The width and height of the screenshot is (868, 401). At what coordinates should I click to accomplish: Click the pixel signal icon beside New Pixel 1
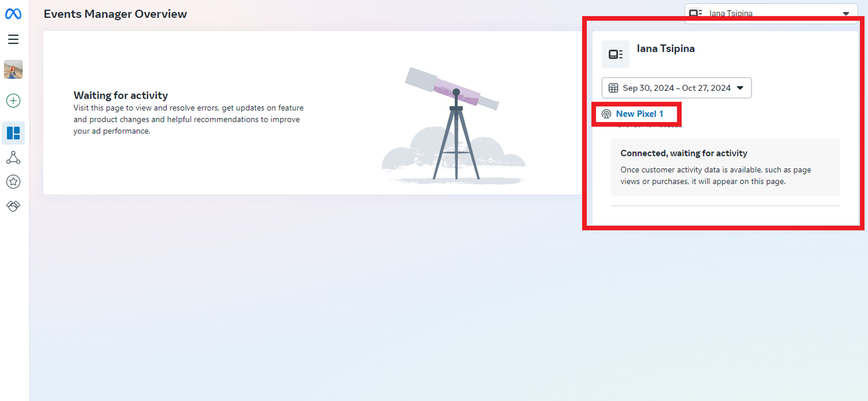coord(606,114)
